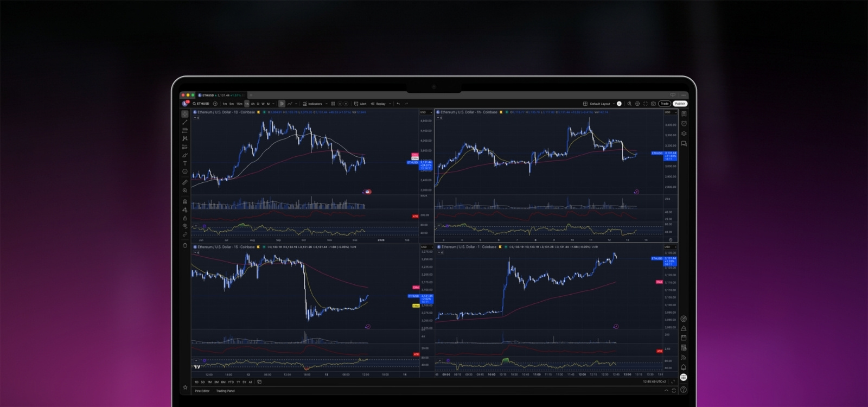This screenshot has height=407, width=868.
Task: Open the Pine Editor tab
Action: click(x=202, y=391)
